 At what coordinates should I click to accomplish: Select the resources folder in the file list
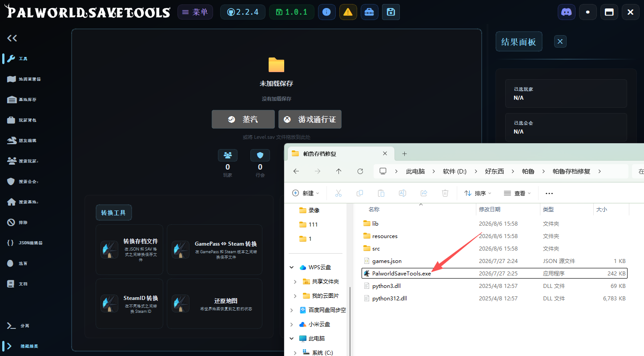(x=495, y=236)
